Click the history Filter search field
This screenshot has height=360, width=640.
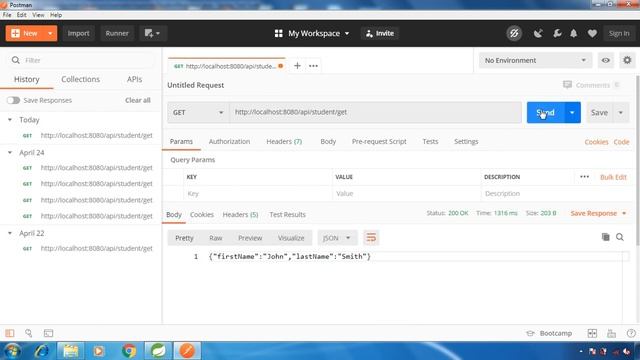pyautogui.click(x=81, y=60)
